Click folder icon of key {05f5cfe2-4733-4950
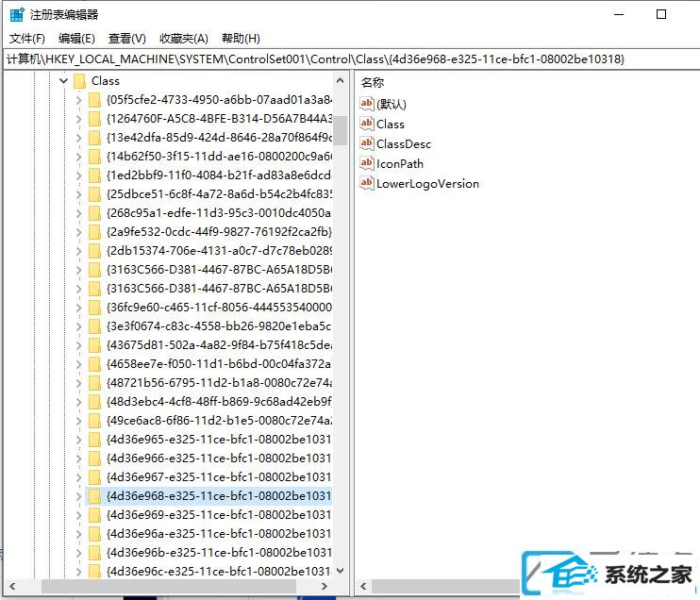The width and height of the screenshot is (700, 600). [x=94, y=100]
